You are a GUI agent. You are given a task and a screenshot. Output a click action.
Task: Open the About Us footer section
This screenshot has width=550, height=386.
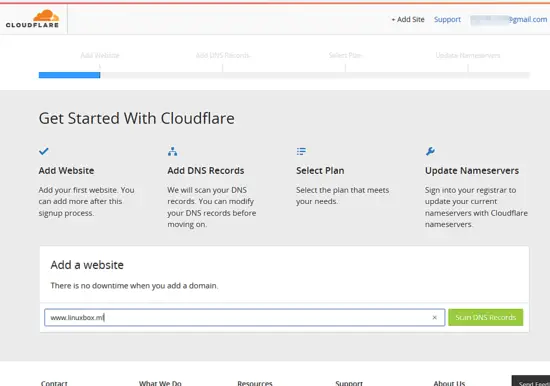(x=449, y=383)
